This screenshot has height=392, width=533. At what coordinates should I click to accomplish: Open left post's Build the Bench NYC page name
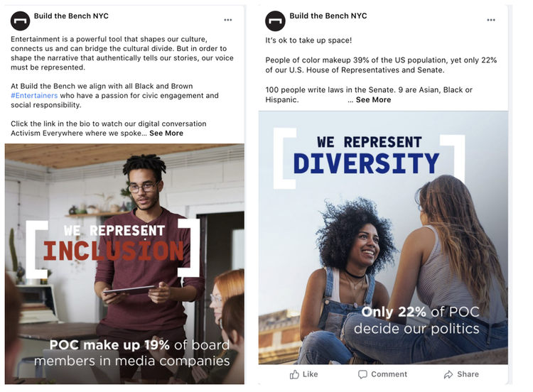coord(71,16)
